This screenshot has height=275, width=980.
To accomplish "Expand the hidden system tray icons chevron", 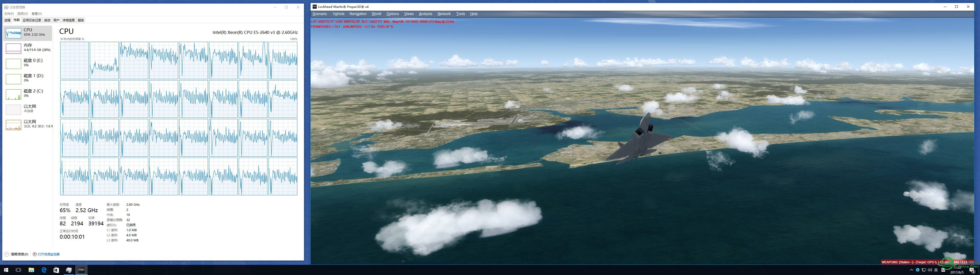I will (912, 270).
